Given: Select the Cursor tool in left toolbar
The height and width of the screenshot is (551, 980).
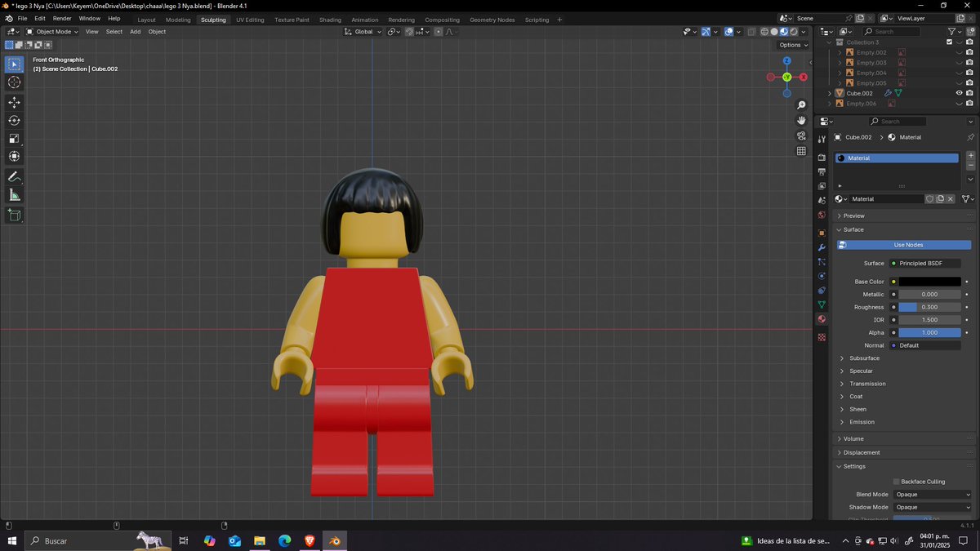Looking at the screenshot, I should click(x=14, y=82).
